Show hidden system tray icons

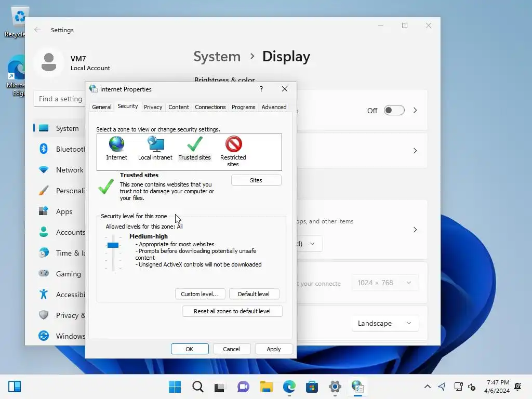coord(428,387)
